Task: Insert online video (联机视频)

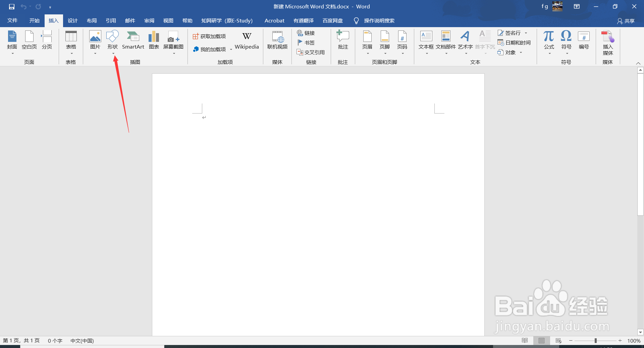Action: click(277, 40)
